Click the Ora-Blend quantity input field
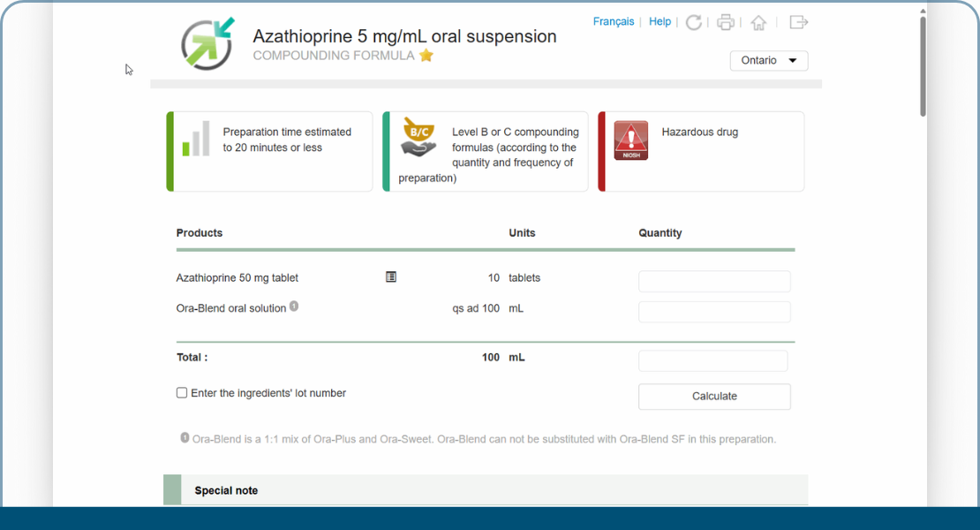Image resolution: width=980 pixels, height=530 pixels. [714, 312]
